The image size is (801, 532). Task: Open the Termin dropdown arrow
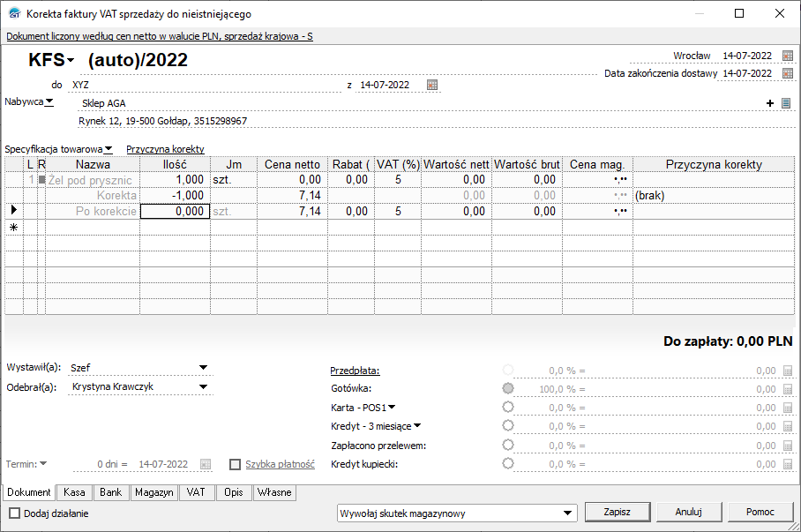point(43,463)
